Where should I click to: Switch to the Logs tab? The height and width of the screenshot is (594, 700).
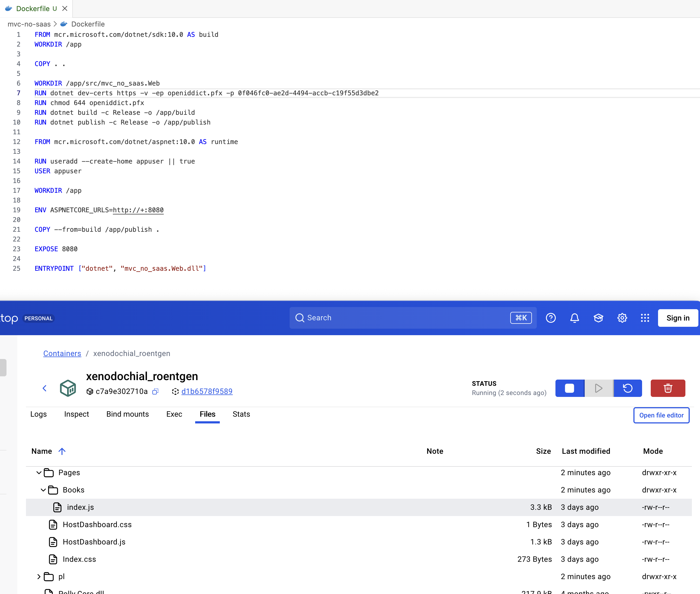38,414
